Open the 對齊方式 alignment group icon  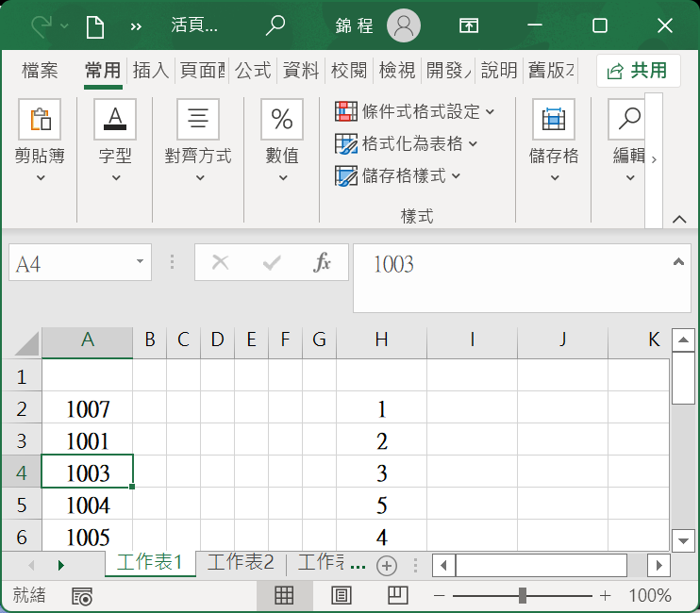point(198,120)
